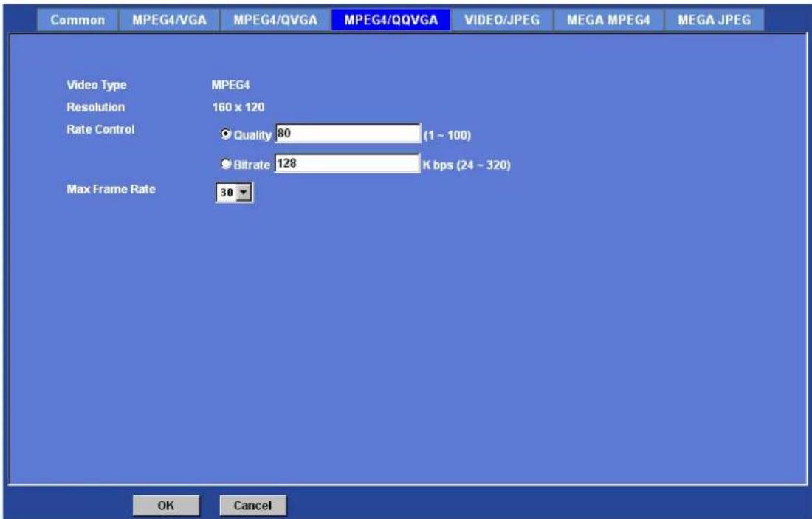Open the Max Frame Rate dropdown

coord(234,193)
